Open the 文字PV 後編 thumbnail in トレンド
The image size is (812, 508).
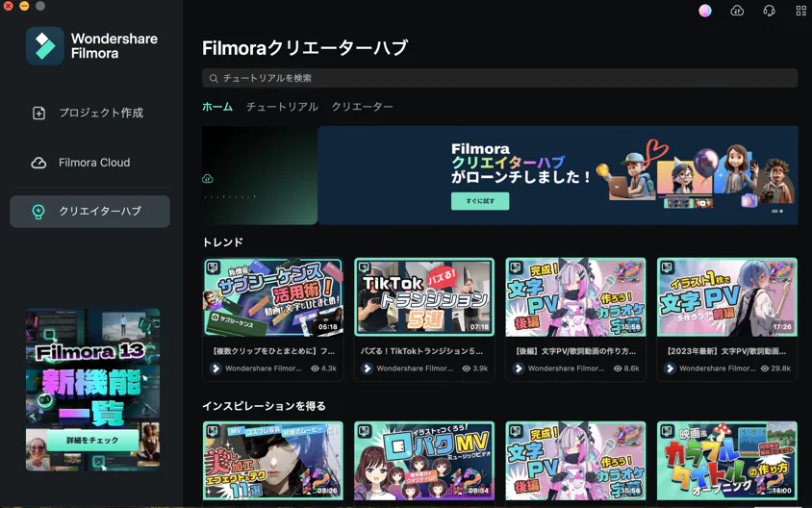pyautogui.click(x=575, y=297)
